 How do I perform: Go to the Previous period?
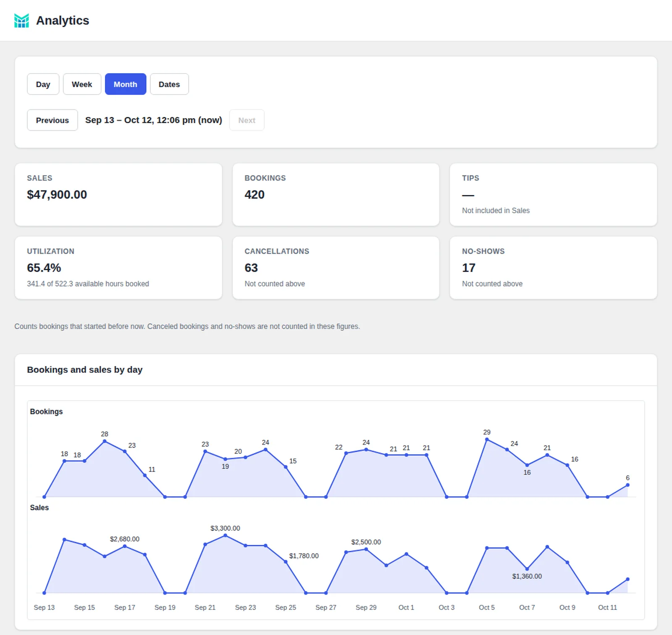pyautogui.click(x=52, y=120)
